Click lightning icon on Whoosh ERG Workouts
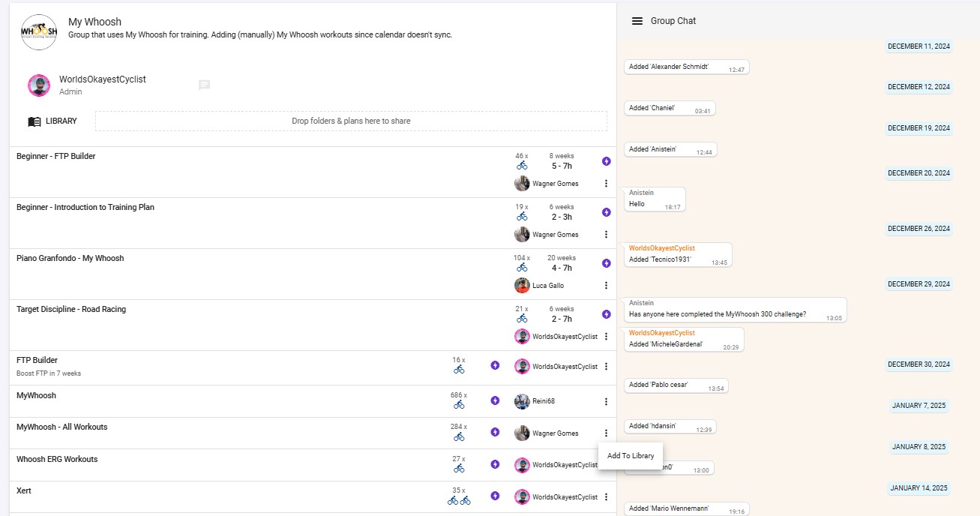980x516 pixels. pos(495,464)
